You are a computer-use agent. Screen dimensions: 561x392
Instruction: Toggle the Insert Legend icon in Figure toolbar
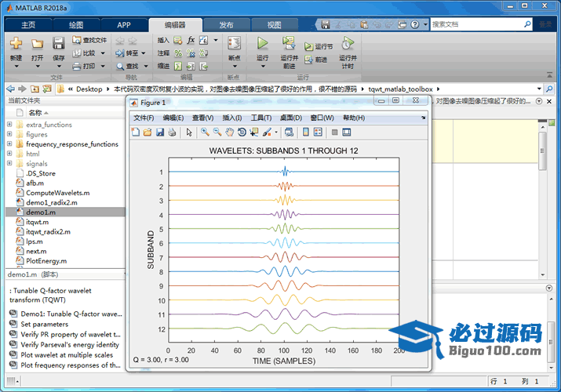[317, 132]
